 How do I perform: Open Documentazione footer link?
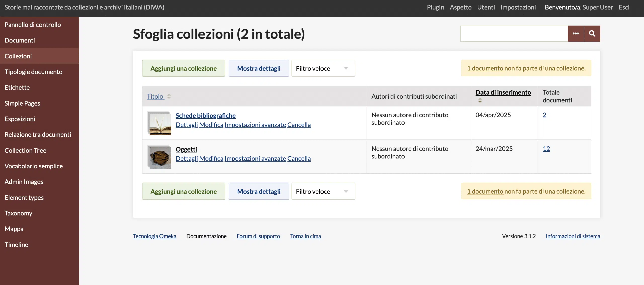point(207,236)
